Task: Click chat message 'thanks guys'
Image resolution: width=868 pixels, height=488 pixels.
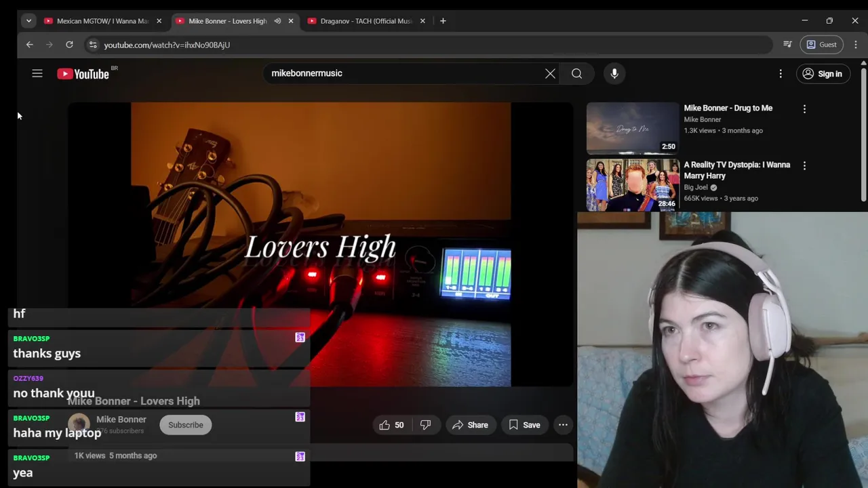Action: tap(47, 353)
